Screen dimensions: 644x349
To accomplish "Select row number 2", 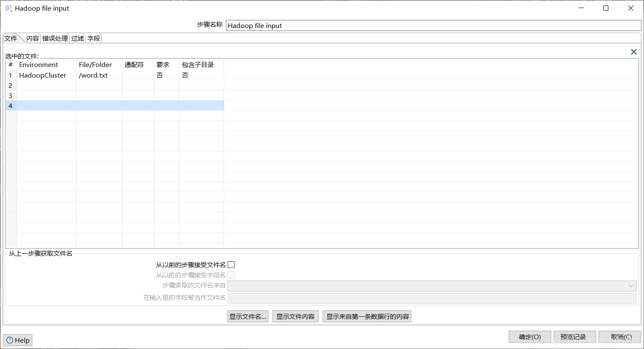I will pyautogui.click(x=11, y=85).
